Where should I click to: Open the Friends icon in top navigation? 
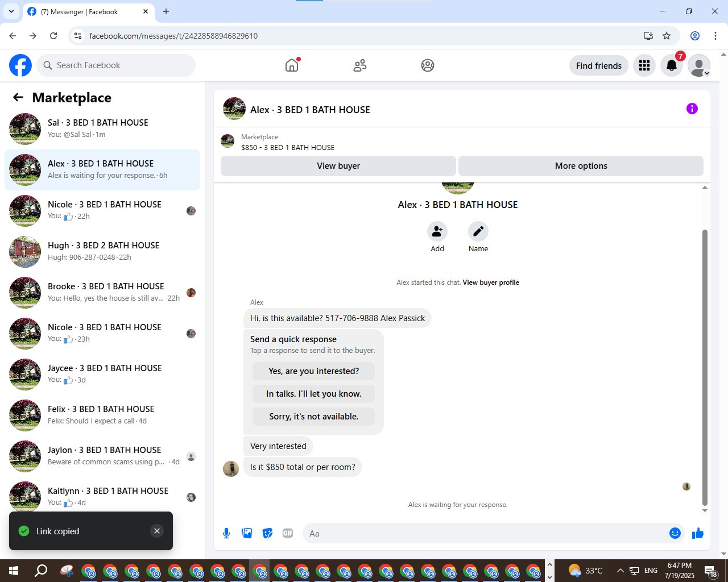[360, 65]
